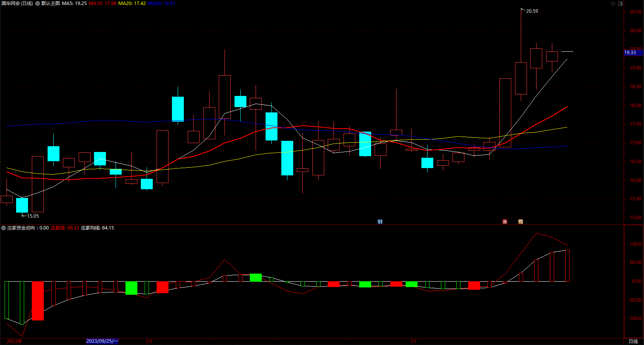Click the 15.05 low price annotation
Screen dimensions: 644x345
[33, 216]
